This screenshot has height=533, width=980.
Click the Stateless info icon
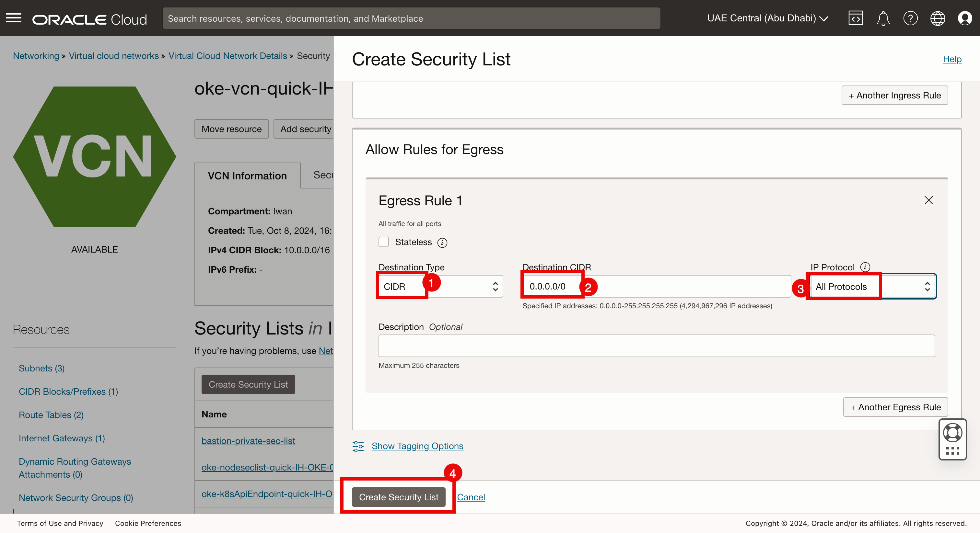coord(442,243)
